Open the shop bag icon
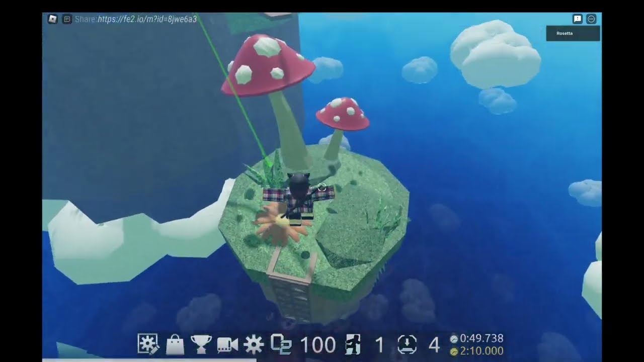Screen dimensions: 644x362 175,345
